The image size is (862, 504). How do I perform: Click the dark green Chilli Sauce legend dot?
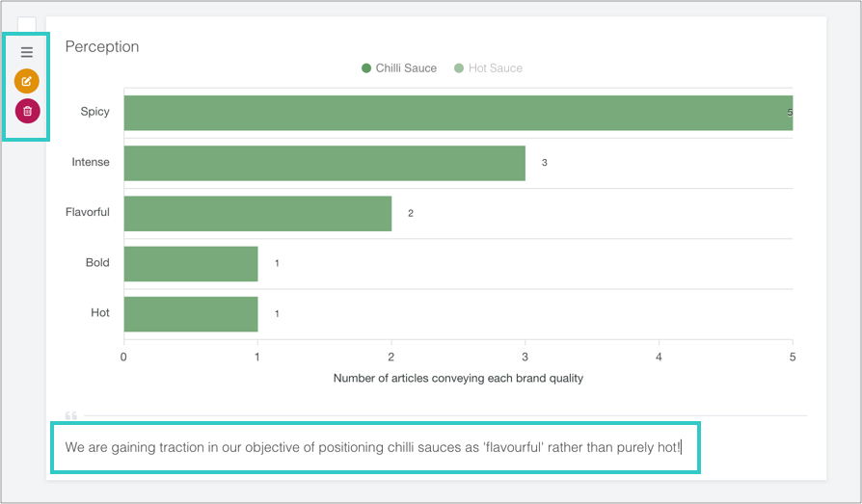pos(366,68)
